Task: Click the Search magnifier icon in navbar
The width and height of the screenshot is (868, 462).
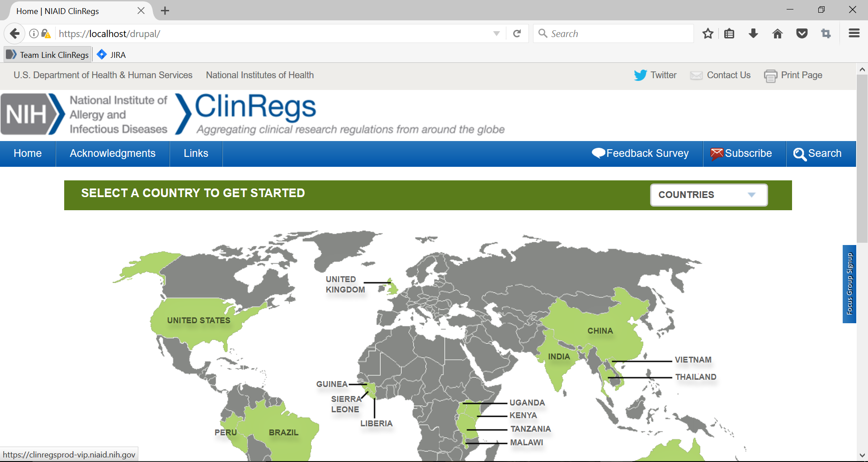Action: click(800, 154)
